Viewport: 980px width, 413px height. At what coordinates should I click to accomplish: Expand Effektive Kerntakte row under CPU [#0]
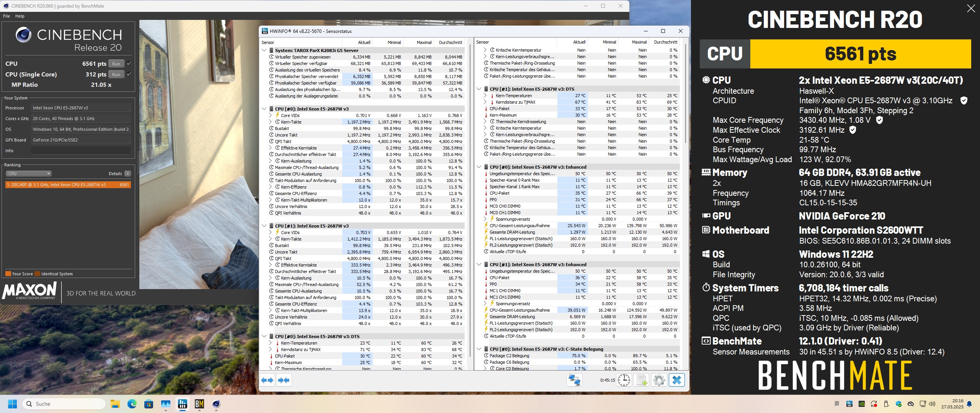(270, 148)
